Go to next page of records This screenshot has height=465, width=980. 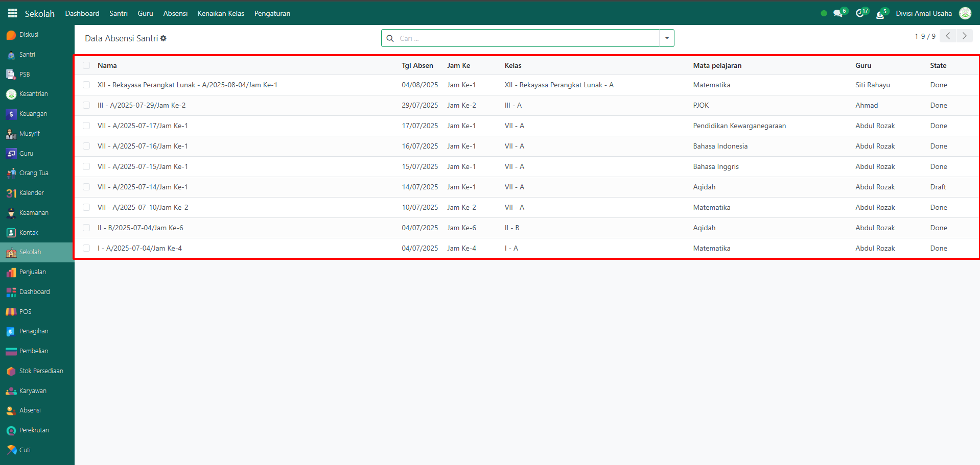964,36
